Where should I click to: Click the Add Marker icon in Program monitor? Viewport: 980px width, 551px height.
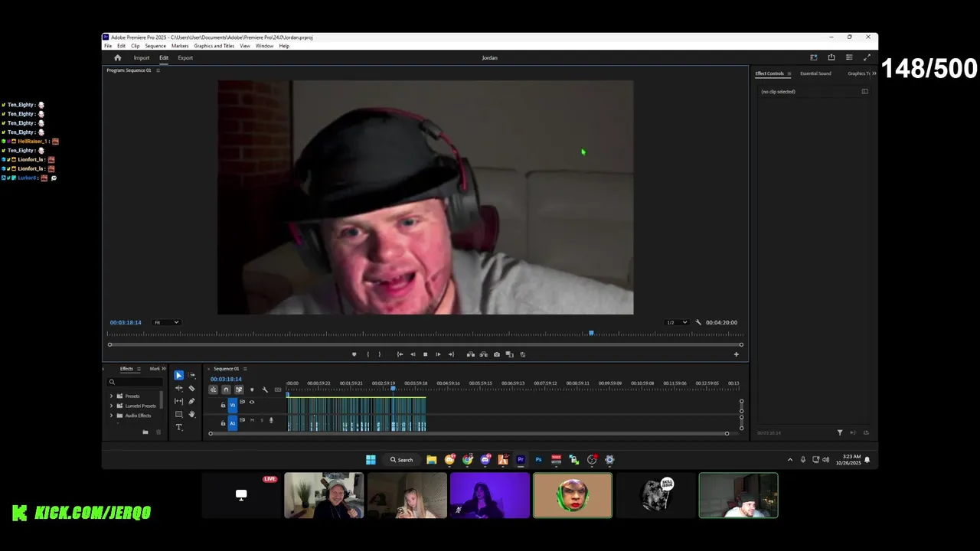(354, 354)
